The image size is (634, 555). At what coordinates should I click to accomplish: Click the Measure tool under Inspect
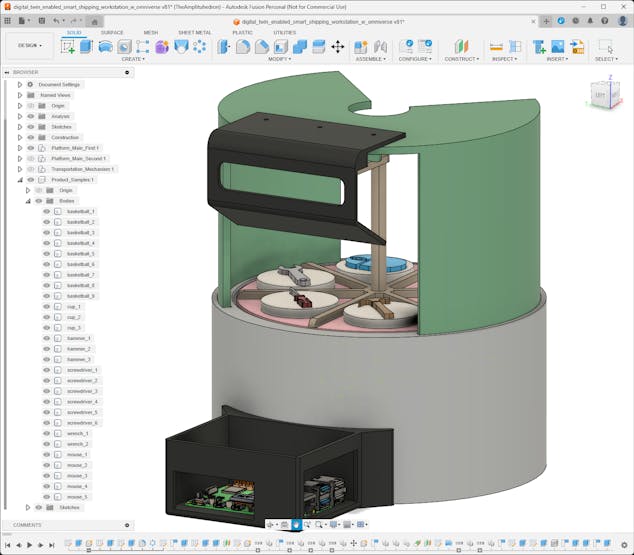[496, 46]
